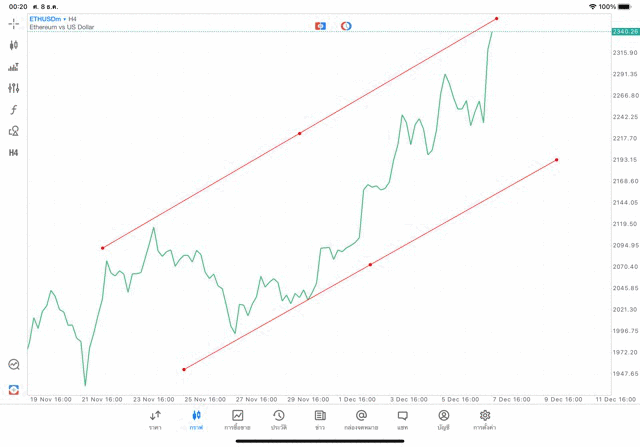Screen dimensions: 640x447
Task: Open the การซื้อขาย (Trade) tab
Action: (x=238, y=420)
